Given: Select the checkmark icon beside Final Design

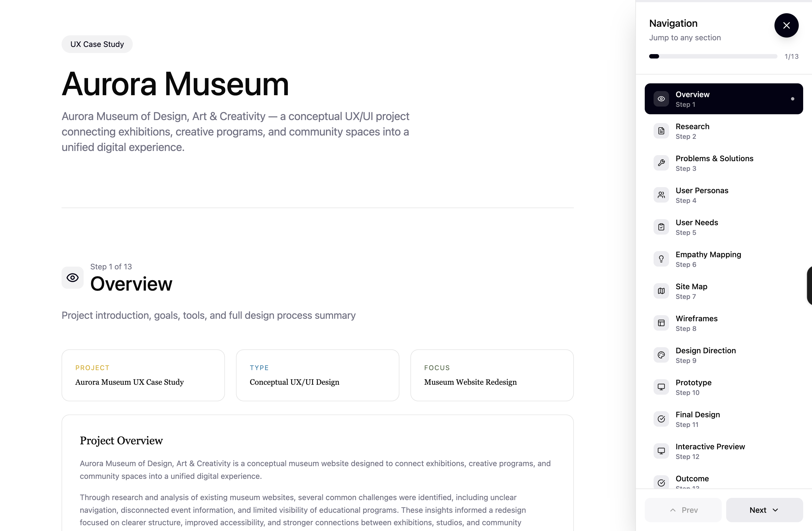Looking at the screenshot, I should coord(661,419).
